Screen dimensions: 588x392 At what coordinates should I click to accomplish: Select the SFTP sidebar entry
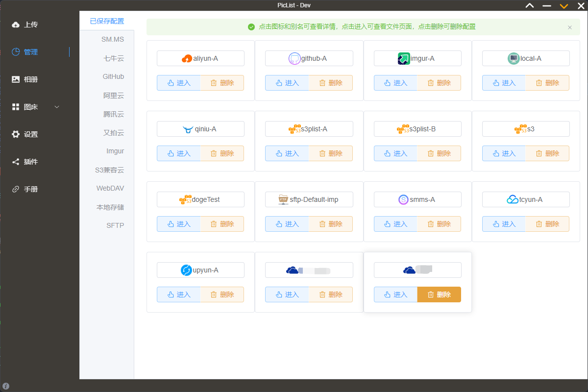pos(116,225)
